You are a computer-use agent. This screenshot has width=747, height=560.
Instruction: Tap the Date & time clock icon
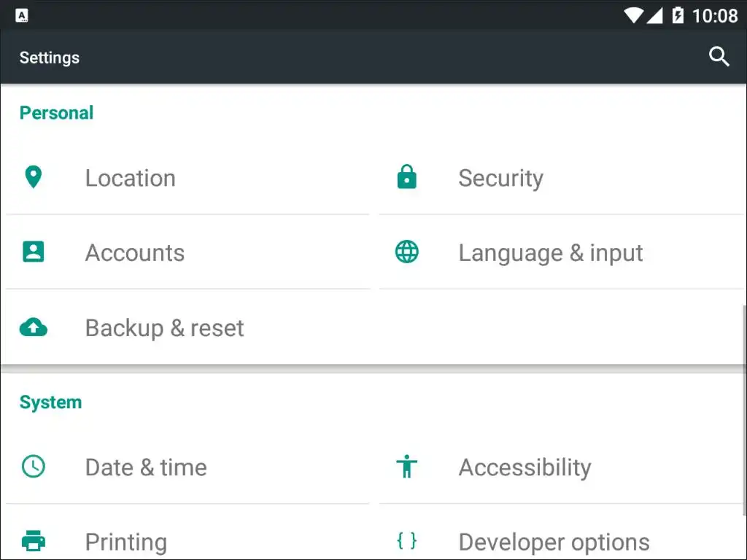(34, 467)
